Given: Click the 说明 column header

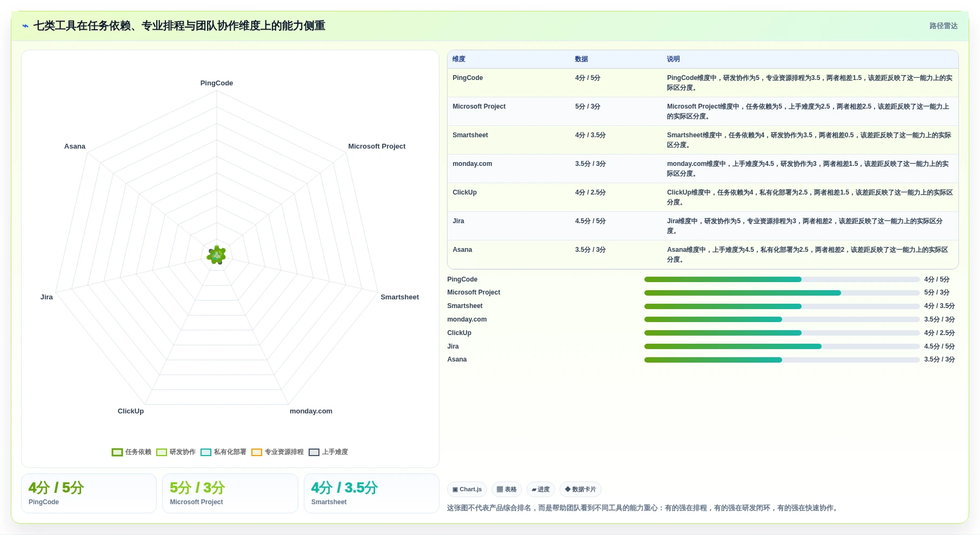Looking at the screenshot, I should point(674,59).
